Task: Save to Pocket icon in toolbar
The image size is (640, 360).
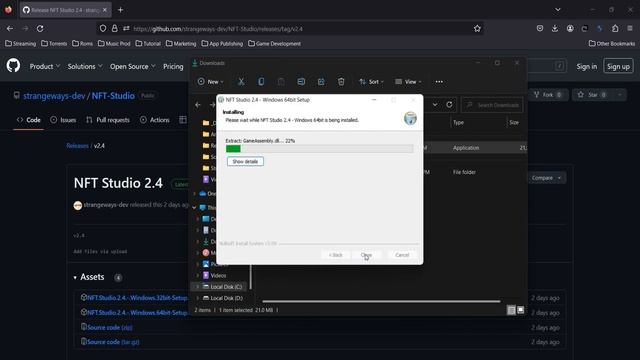Action: click(540, 29)
